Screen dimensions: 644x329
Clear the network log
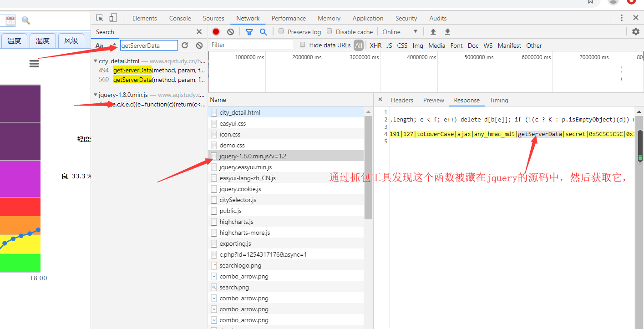click(231, 32)
